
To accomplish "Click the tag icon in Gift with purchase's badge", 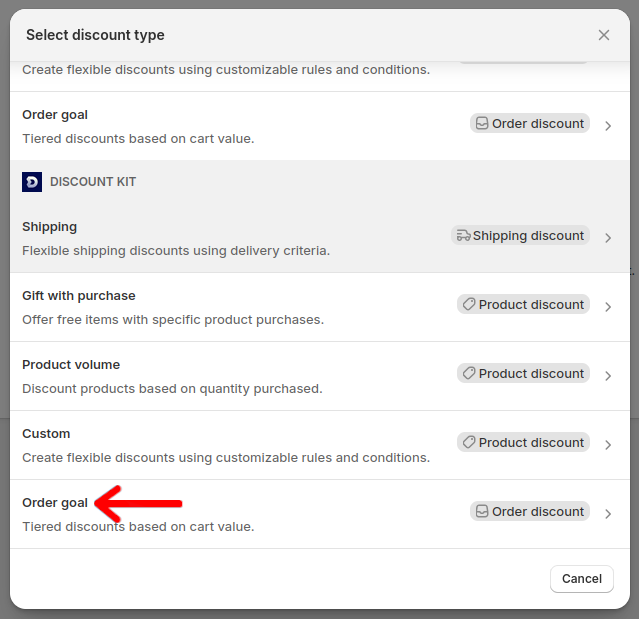I will [x=467, y=305].
